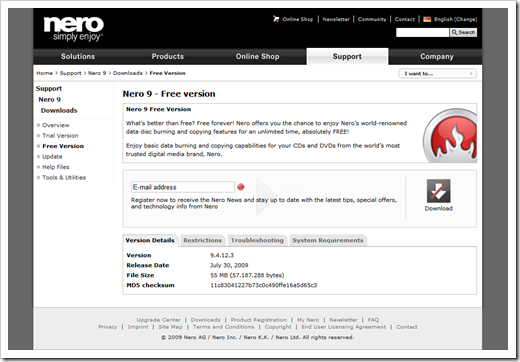
Task: Click the Contact link in top bar
Action: click(405, 19)
